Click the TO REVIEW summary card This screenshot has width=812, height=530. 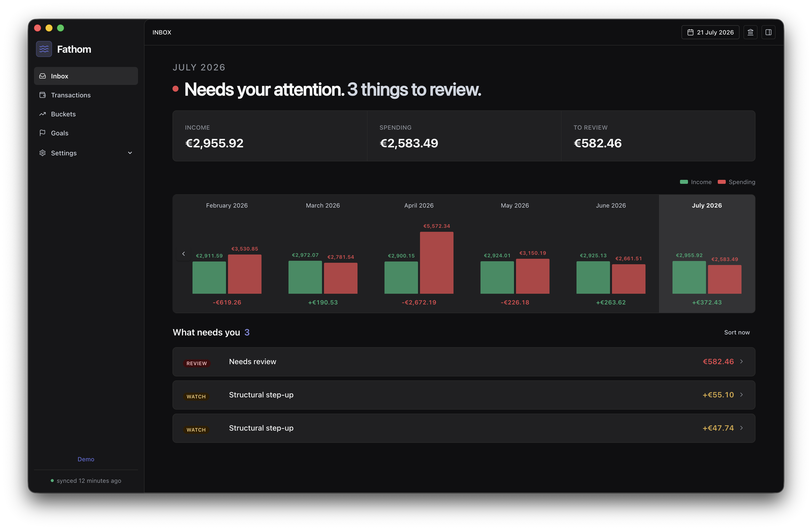(658, 136)
